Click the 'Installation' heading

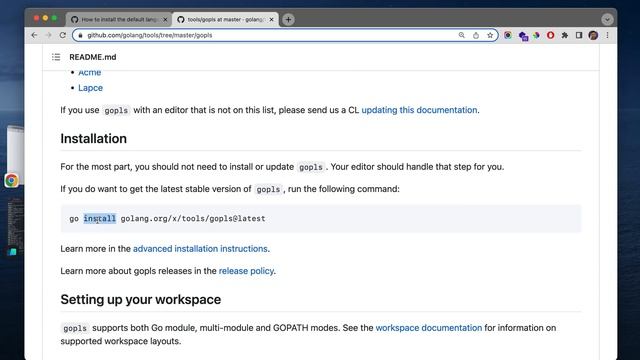(93, 139)
